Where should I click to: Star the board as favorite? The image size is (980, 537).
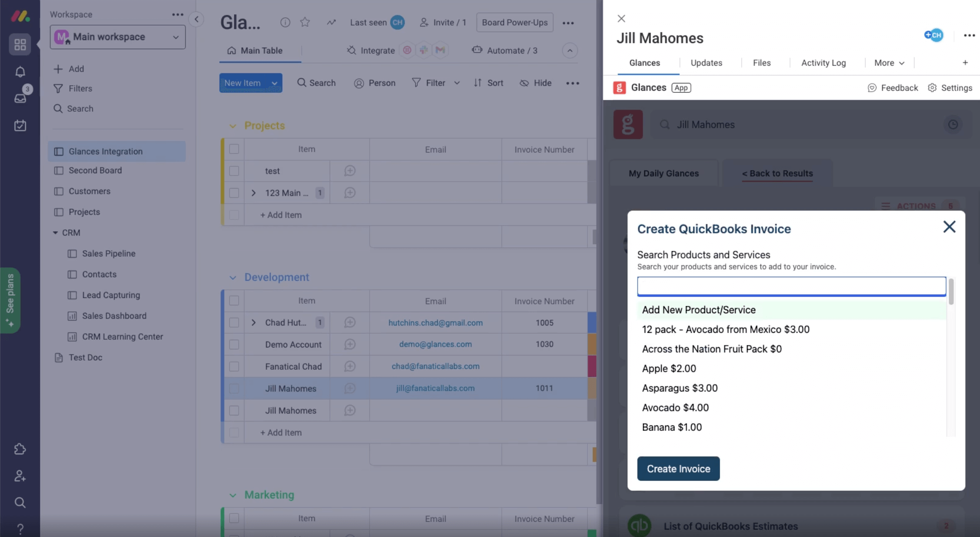305,22
